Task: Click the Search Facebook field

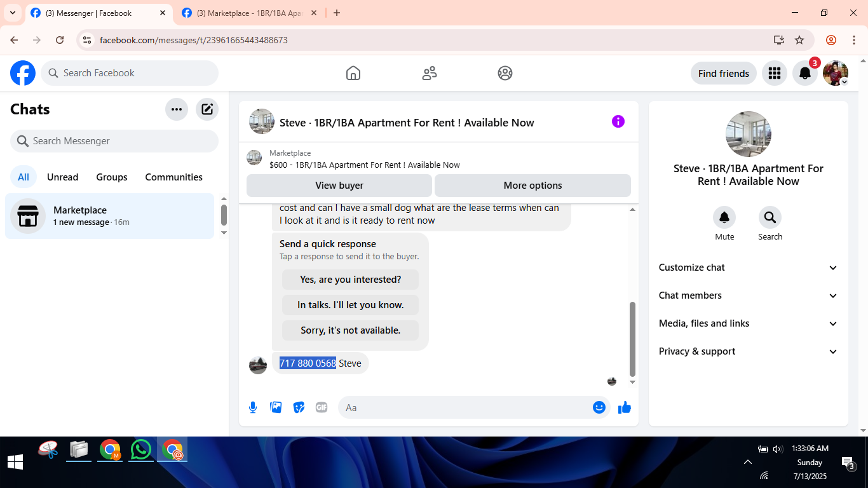Action: pyautogui.click(x=130, y=73)
